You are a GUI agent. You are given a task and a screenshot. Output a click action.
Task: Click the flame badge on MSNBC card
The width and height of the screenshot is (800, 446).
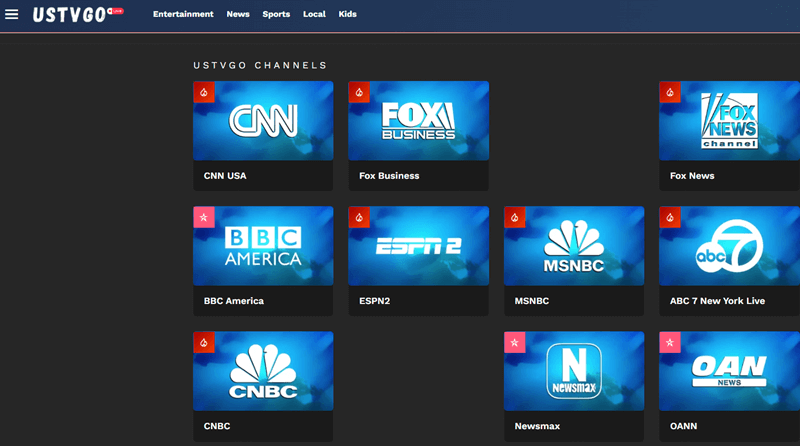[x=515, y=217]
